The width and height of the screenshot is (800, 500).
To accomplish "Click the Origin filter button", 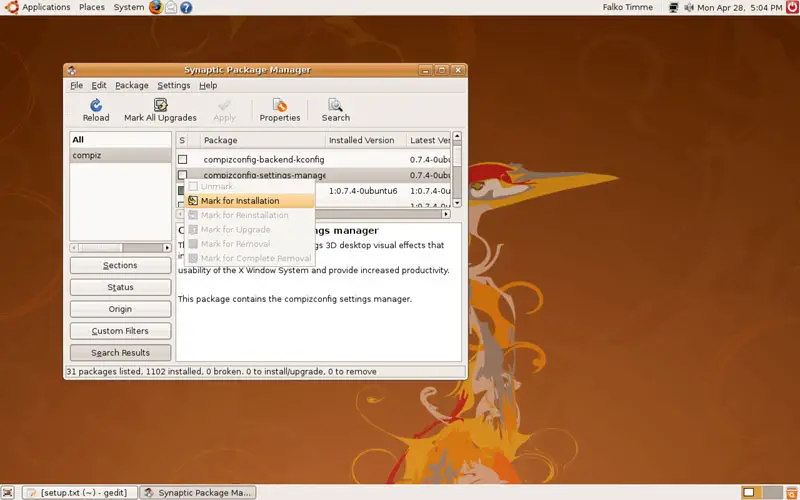I will 120,309.
